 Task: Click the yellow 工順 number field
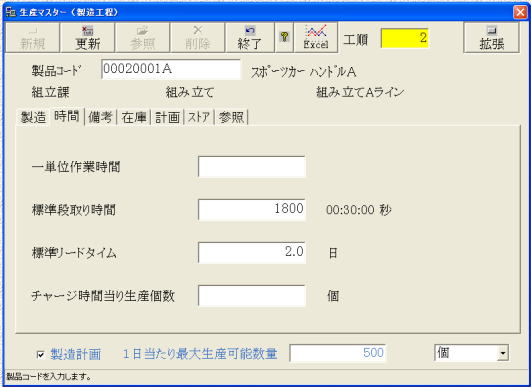coord(405,38)
